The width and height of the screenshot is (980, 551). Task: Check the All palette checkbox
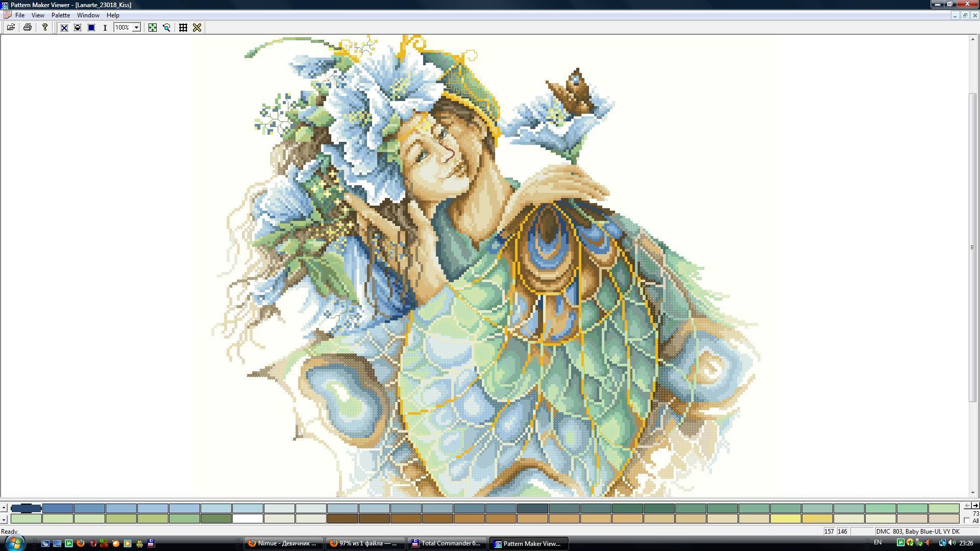(x=967, y=520)
